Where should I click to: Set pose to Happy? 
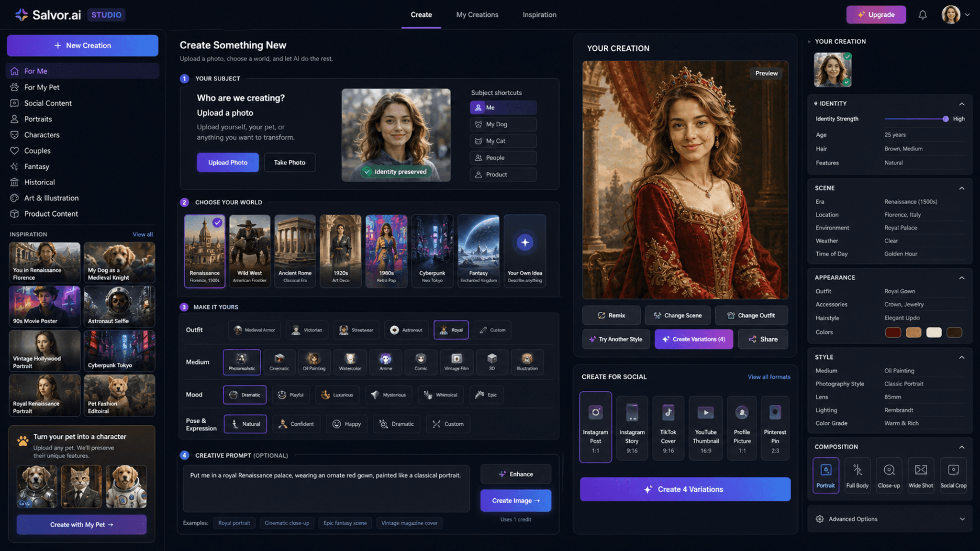[347, 424]
